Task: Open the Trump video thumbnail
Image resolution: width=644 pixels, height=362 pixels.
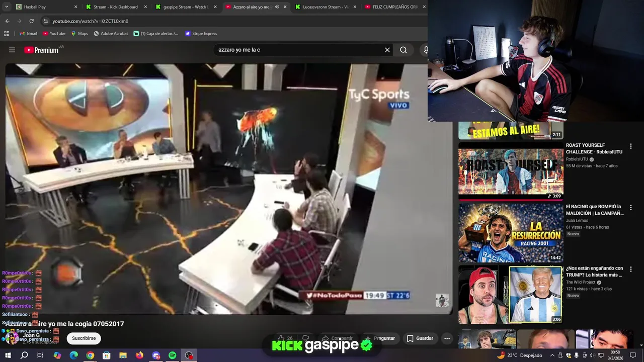Action: tap(511, 295)
